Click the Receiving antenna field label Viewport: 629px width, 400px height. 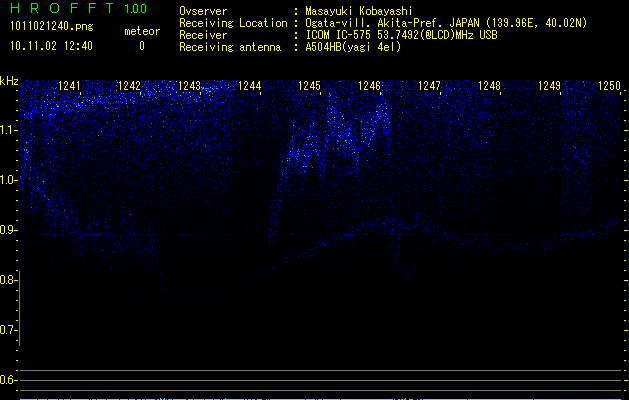[x=230, y=47]
